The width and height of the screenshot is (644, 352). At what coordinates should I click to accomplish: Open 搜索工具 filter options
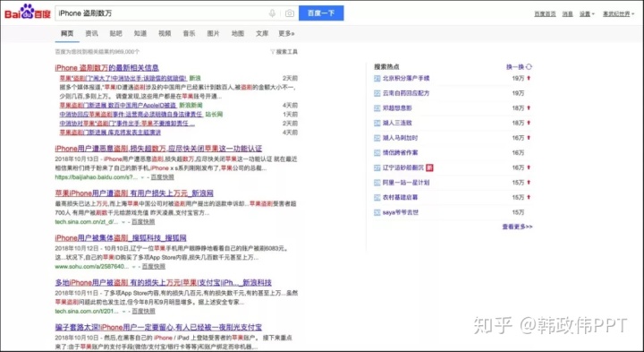coord(284,52)
